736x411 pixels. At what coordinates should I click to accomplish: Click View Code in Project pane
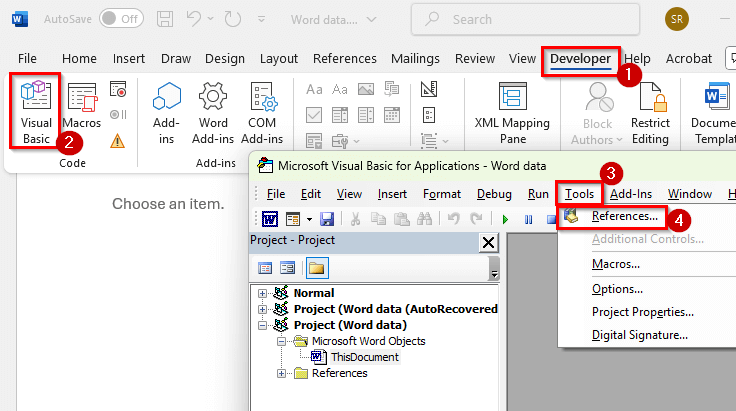tap(265, 268)
